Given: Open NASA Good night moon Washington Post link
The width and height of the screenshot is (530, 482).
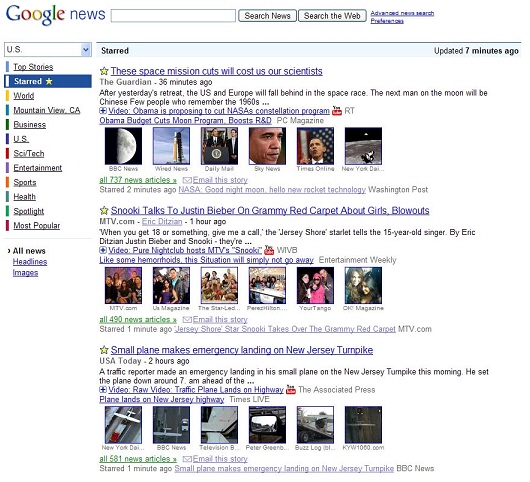Looking at the screenshot, I should click(x=272, y=190).
